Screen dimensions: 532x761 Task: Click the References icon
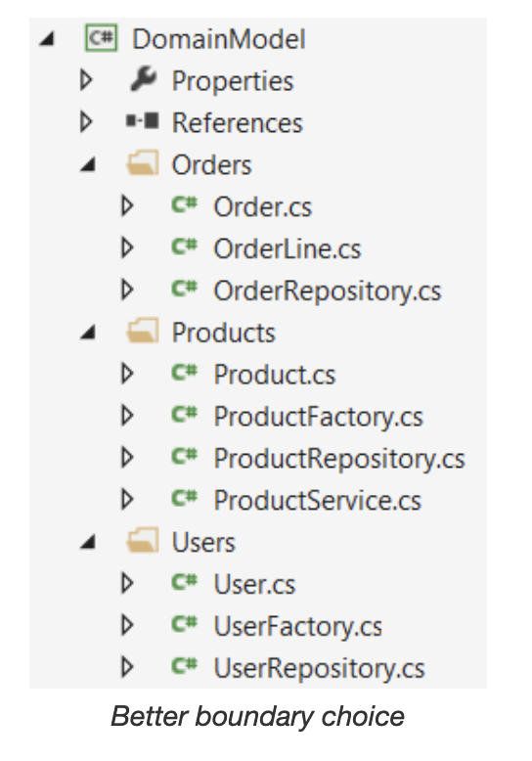(x=142, y=121)
